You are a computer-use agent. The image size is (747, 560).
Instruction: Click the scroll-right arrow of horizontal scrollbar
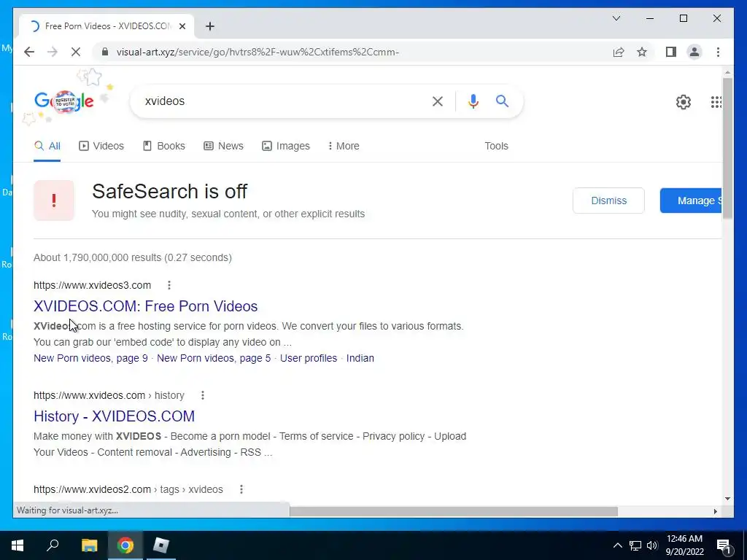point(715,511)
